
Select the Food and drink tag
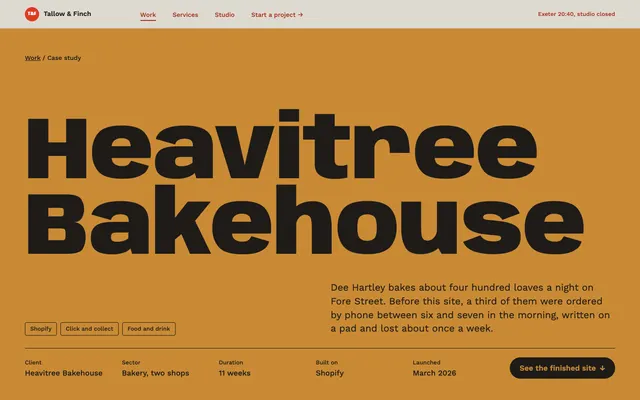coord(149,329)
